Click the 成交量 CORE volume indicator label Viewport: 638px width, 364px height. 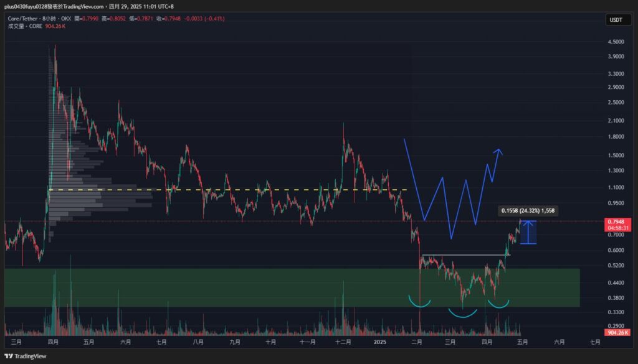pos(21,26)
